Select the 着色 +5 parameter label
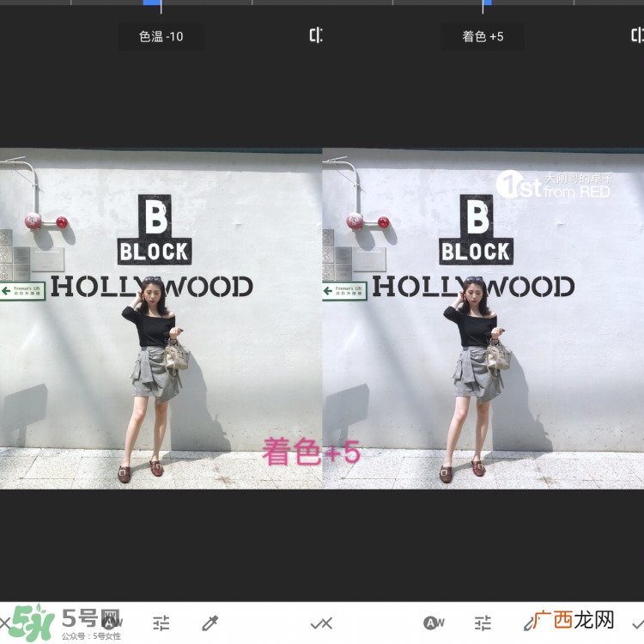Viewport: 644px width, 644px height. click(x=483, y=37)
